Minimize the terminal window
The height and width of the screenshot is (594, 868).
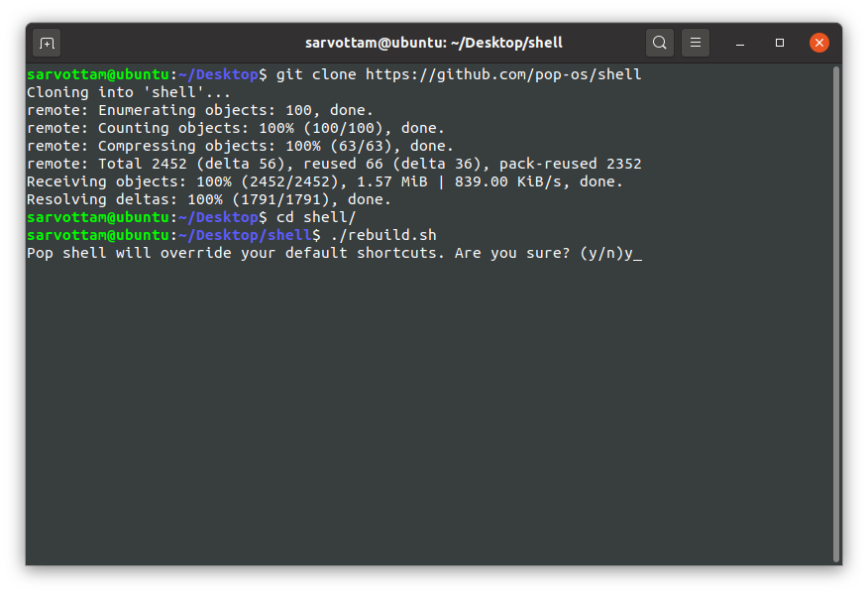[x=740, y=44]
